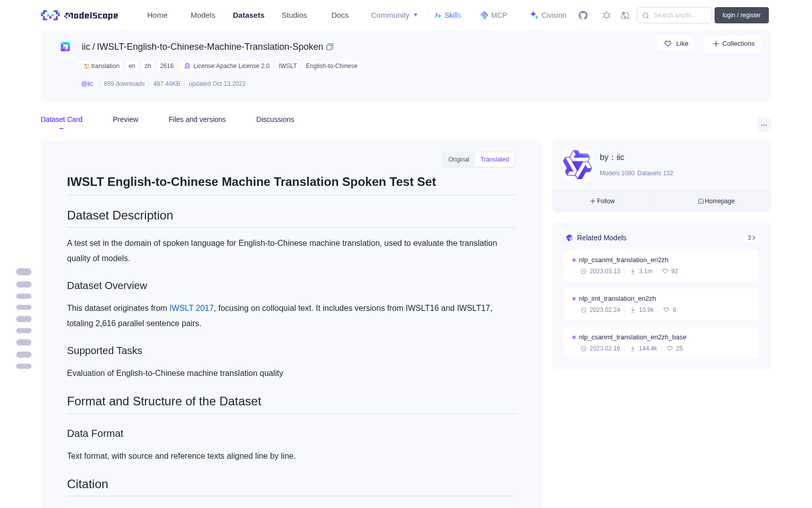Click the heart icon next to 92
The height and width of the screenshot is (508, 812).
pyautogui.click(x=665, y=271)
